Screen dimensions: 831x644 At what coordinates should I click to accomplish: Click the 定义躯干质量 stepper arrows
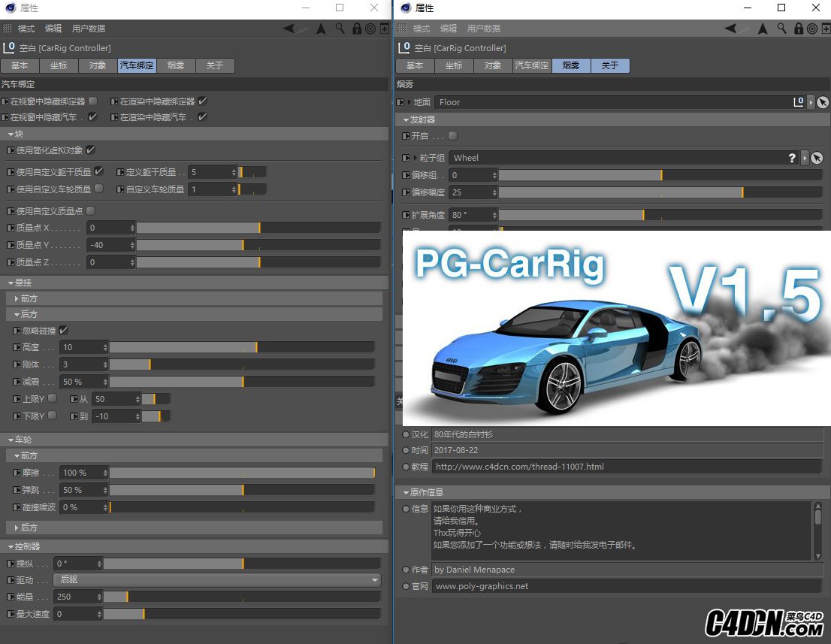(234, 172)
